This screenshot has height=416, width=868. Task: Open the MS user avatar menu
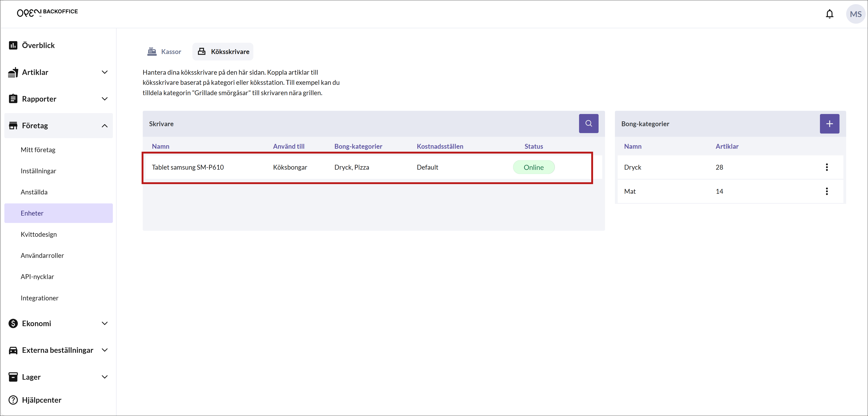tap(856, 14)
